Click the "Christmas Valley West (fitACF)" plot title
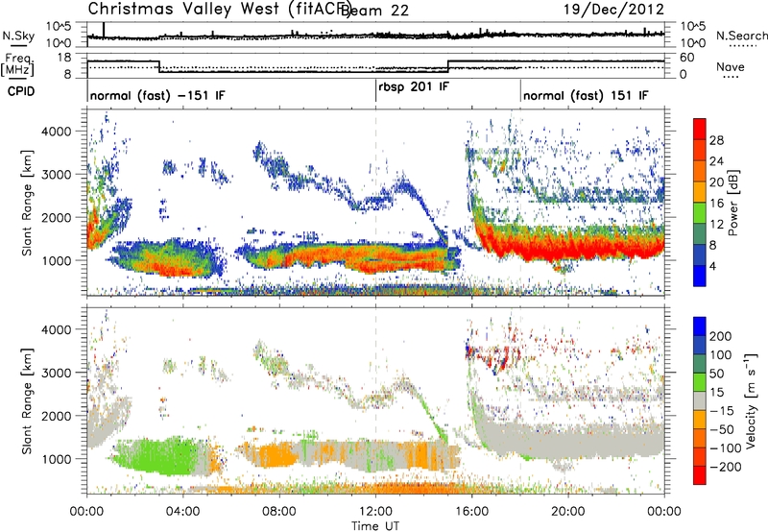 (219, 9)
